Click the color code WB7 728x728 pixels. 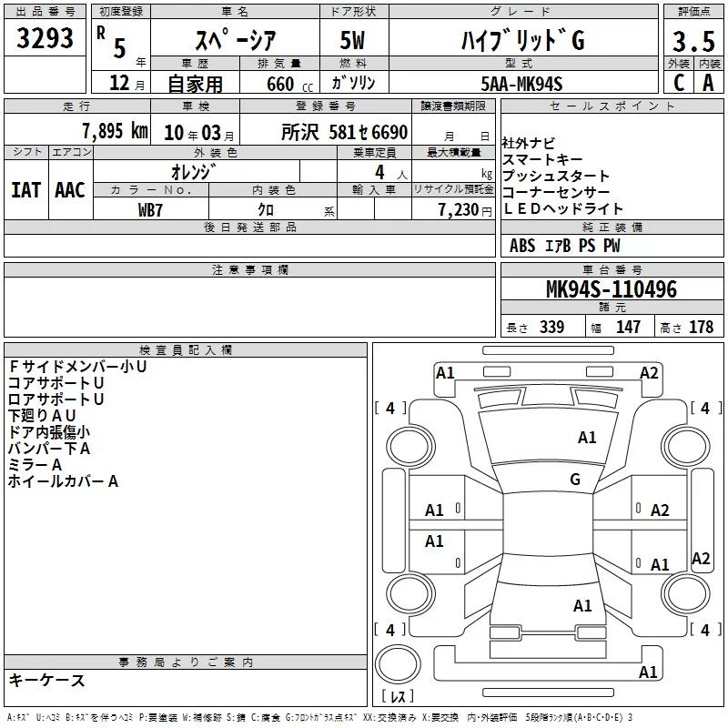point(150,209)
